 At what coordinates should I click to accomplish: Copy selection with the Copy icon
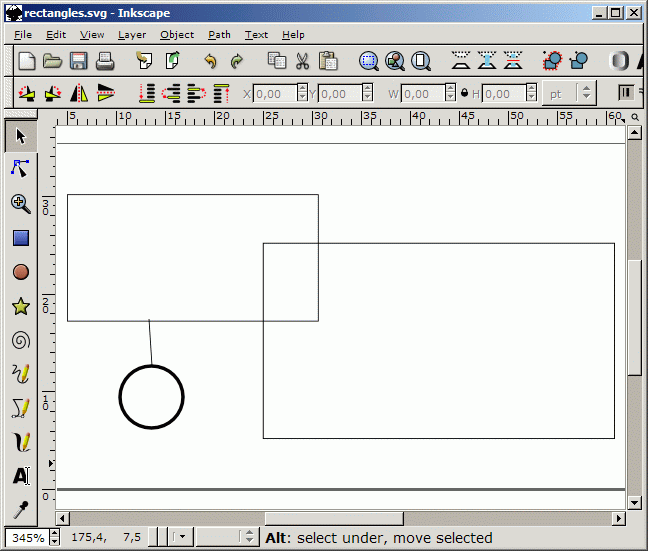point(276,61)
